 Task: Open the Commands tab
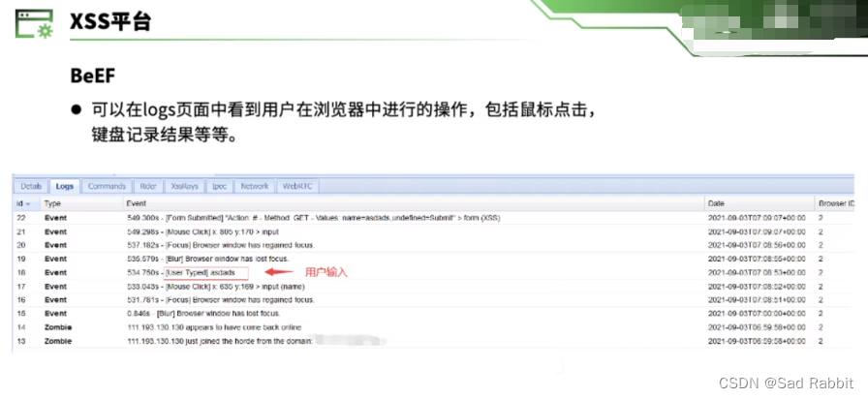107,187
